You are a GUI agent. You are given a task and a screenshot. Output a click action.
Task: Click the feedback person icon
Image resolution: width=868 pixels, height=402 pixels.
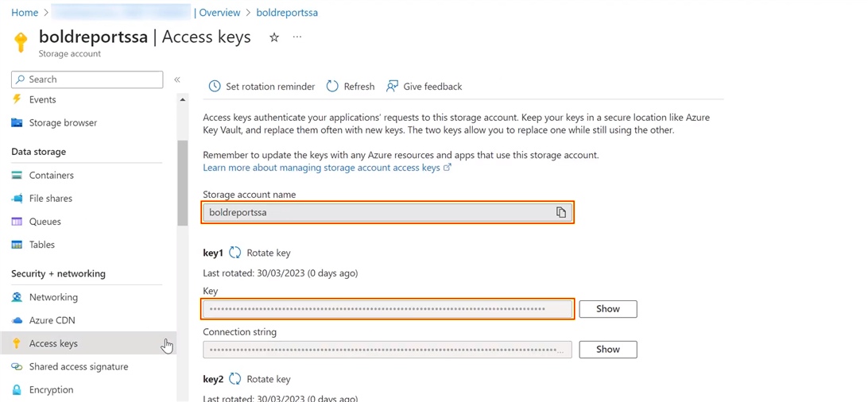[393, 87]
